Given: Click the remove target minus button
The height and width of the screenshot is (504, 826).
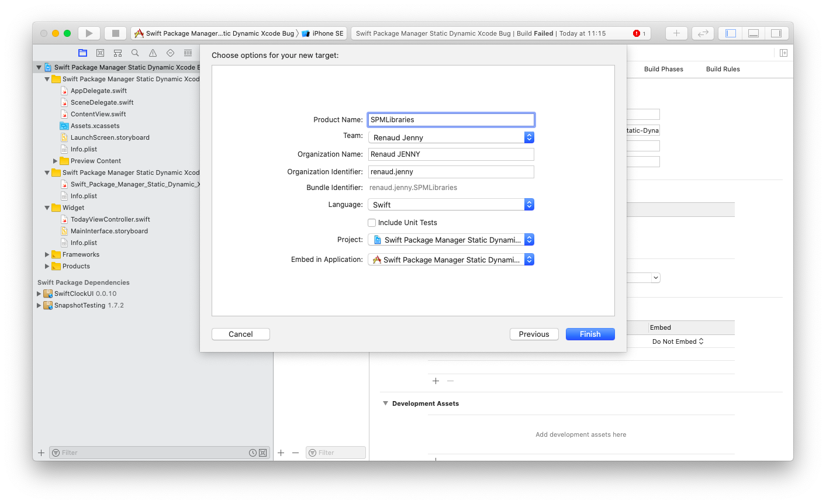Looking at the screenshot, I should click(295, 453).
